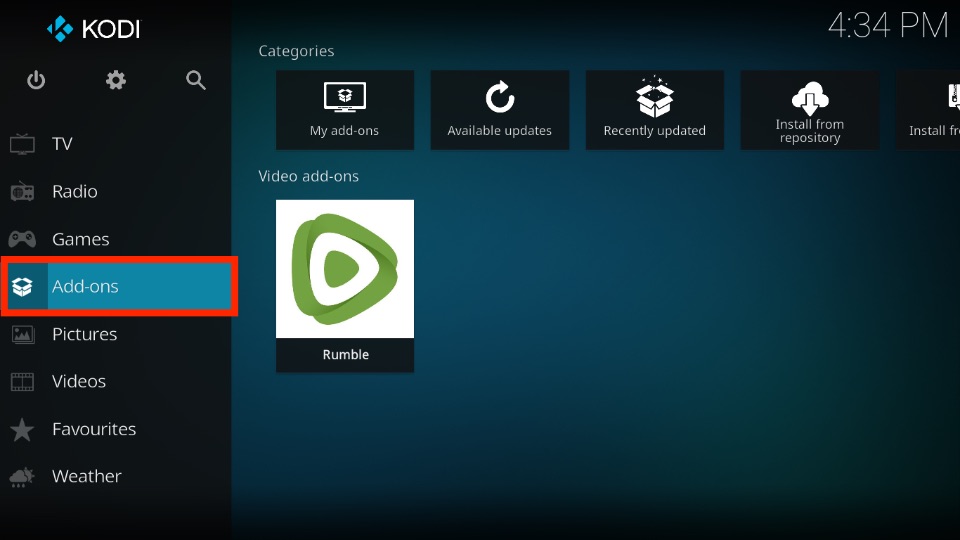
Task: Select the Games controller icon
Action: coord(22,239)
